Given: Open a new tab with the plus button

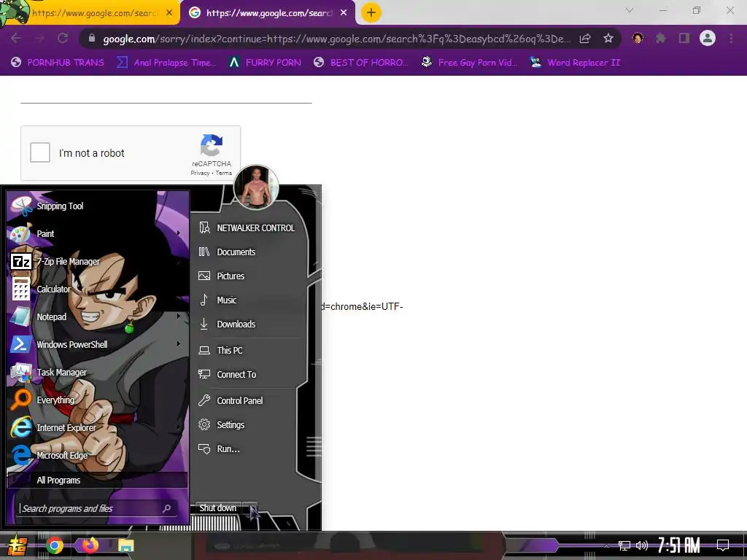Looking at the screenshot, I should point(371,12).
